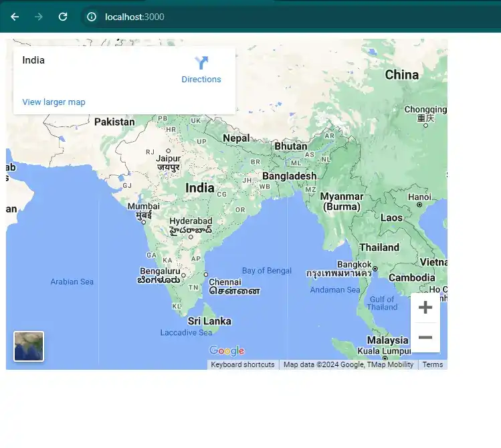Screen dimensions: 501x448
Task: Click the India label on the map
Action: (x=199, y=188)
